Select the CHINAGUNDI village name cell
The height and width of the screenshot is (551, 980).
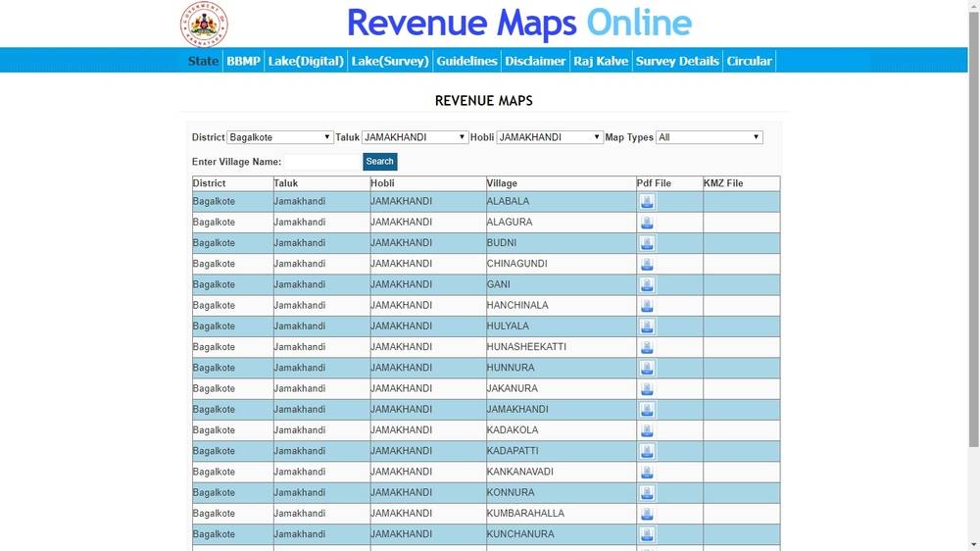click(561, 264)
